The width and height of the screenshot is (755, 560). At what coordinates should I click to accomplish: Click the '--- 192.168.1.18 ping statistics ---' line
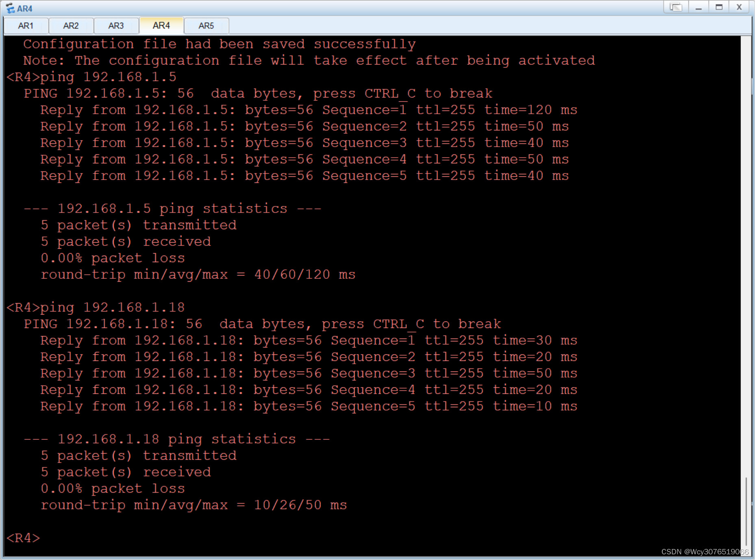177,439
